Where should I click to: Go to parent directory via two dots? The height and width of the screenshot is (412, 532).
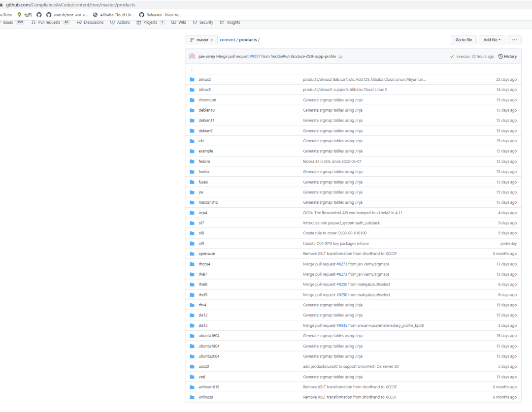tap(192, 69)
